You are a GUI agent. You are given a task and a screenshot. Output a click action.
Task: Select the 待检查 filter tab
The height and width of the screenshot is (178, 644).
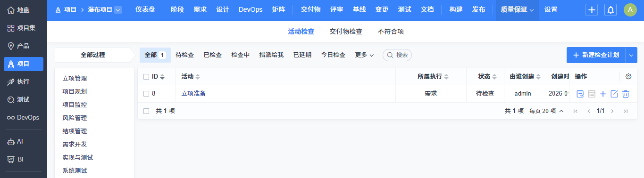(184, 55)
